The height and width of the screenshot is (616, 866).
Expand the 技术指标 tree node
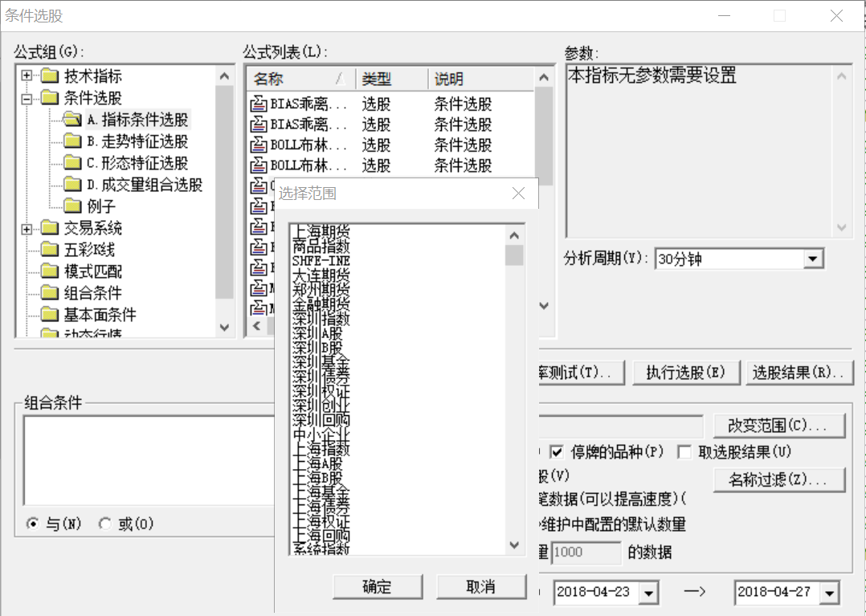(27, 75)
